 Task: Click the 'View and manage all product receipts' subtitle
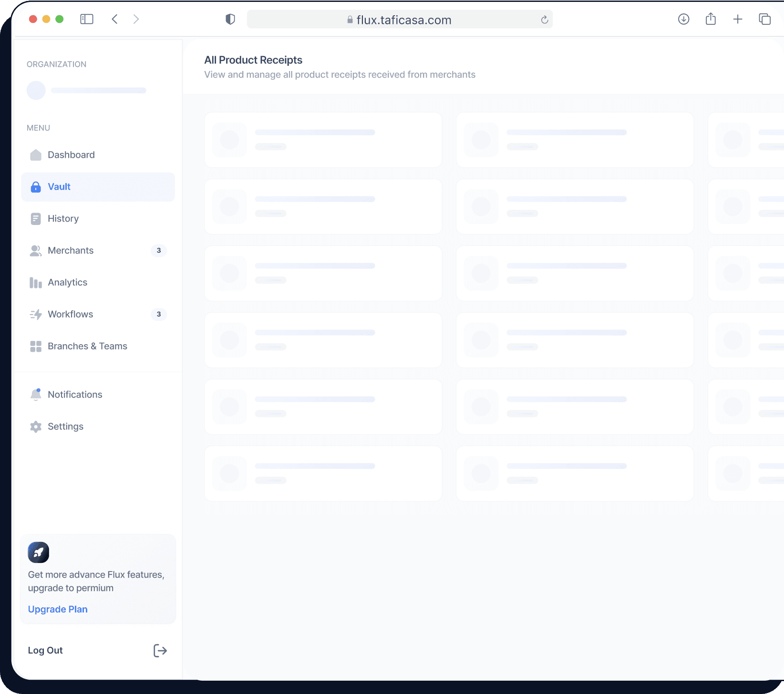coord(340,75)
